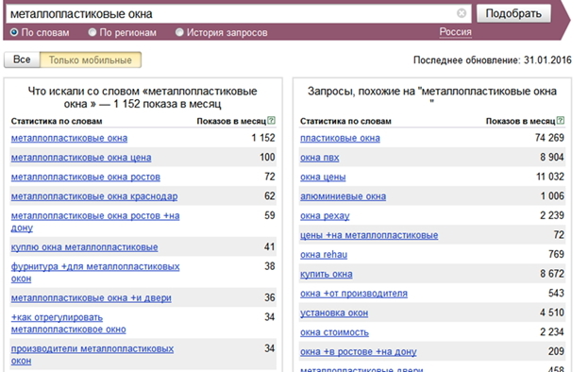Open the металлопластиковые окна краснодар link
This screenshot has height=372, width=588.
(94, 196)
